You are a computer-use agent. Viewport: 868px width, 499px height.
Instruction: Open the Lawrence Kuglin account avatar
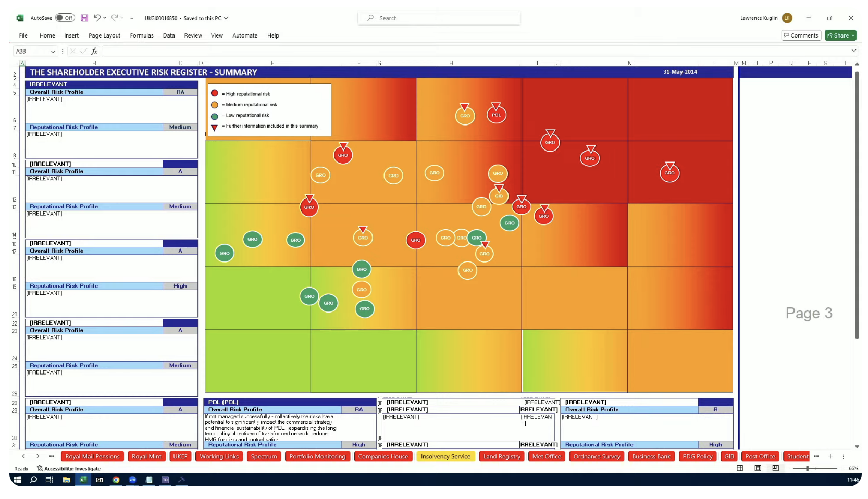[787, 18]
